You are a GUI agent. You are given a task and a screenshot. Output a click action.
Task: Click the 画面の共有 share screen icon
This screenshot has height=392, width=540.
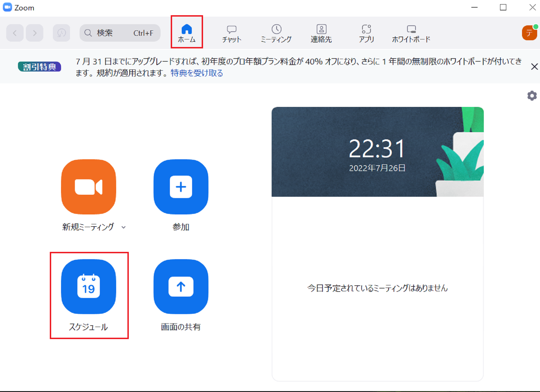(x=181, y=286)
